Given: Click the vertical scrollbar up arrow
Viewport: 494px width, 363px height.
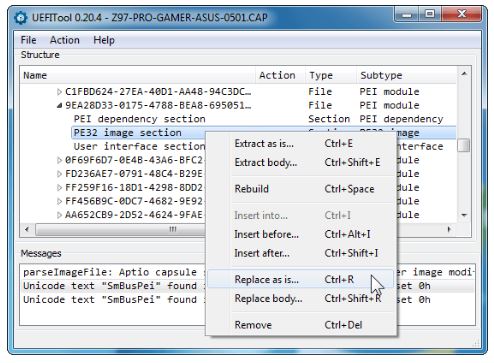Looking at the screenshot, I should pos(464,74).
